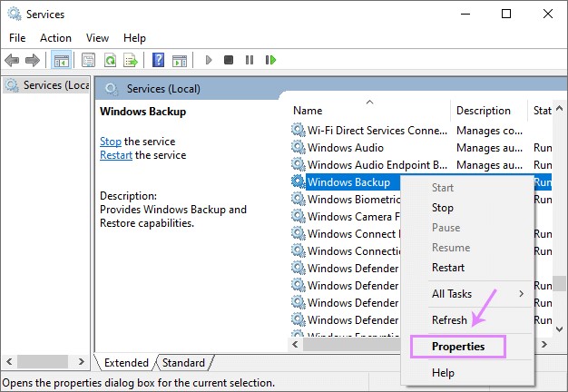Click the Export List toolbar icon
Viewport: 568px width, 392px height.
pos(131,60)
